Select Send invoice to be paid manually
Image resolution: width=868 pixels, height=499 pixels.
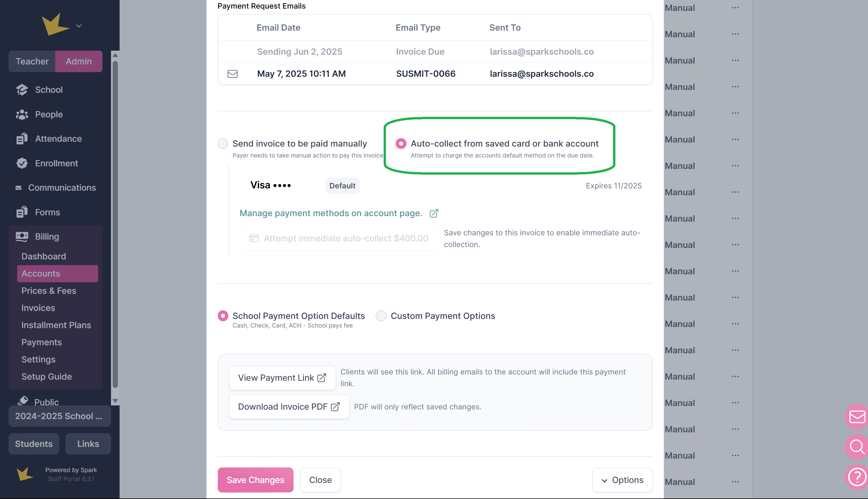223,144
